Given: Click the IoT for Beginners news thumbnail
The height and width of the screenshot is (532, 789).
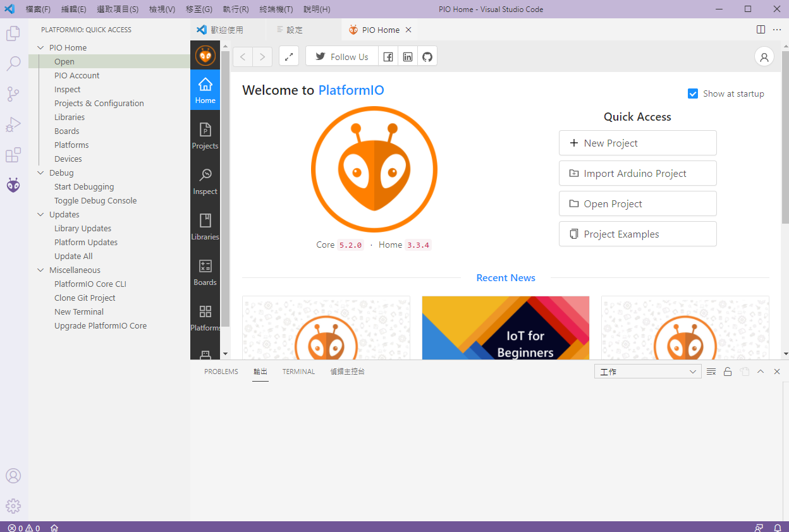Looking at the screenshot, I should tap(506, 328).
